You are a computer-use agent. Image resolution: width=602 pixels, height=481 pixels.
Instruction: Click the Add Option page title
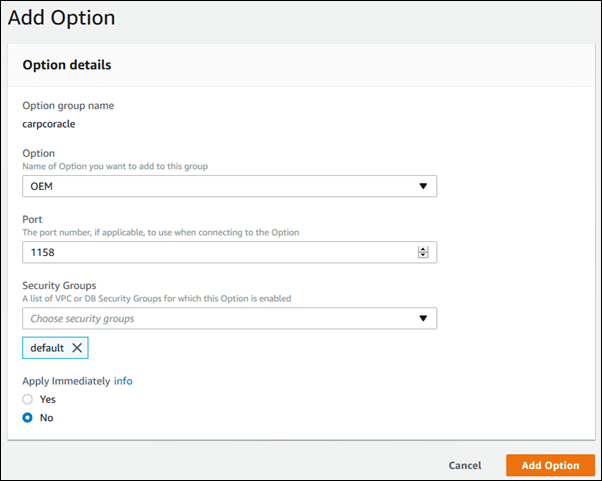point(62,18)
